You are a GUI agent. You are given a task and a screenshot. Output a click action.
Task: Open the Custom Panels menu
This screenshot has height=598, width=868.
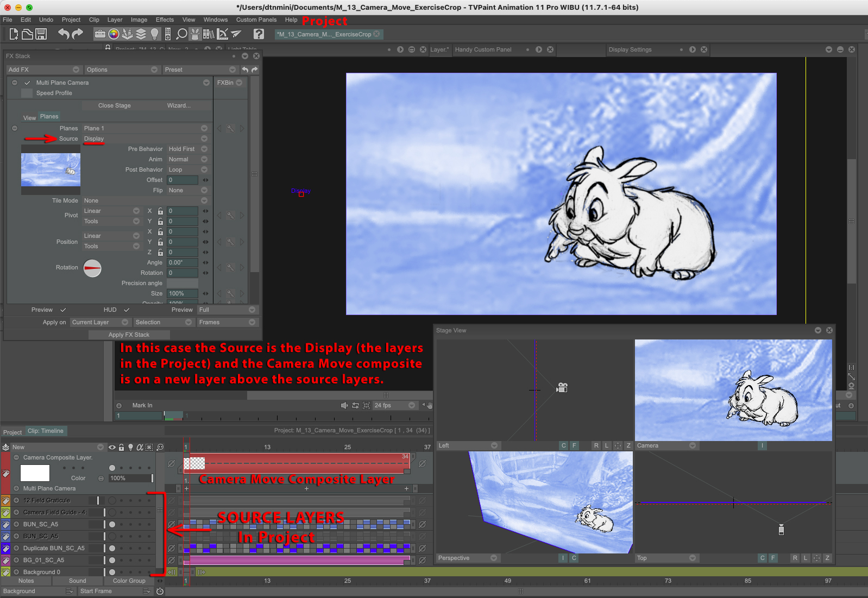click(256, 20)
